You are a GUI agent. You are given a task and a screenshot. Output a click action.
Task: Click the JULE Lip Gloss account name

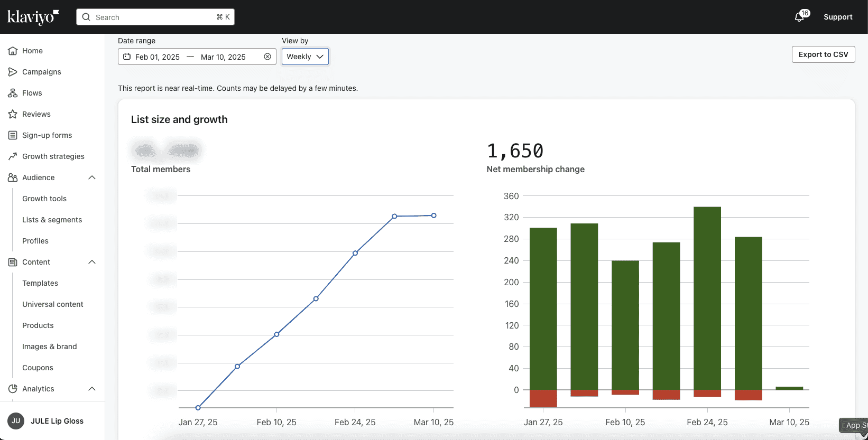click(57, 421)
